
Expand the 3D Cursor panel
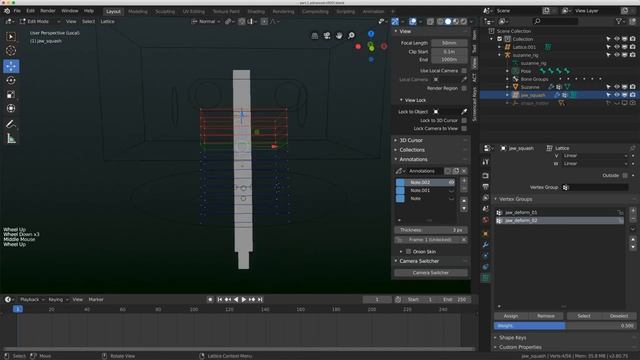tap(396, 140)
